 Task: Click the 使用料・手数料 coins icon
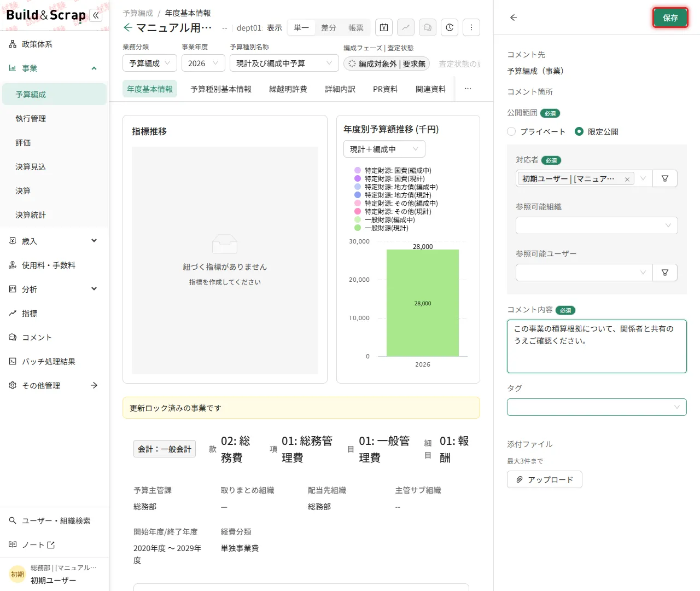tap(13, 265)
